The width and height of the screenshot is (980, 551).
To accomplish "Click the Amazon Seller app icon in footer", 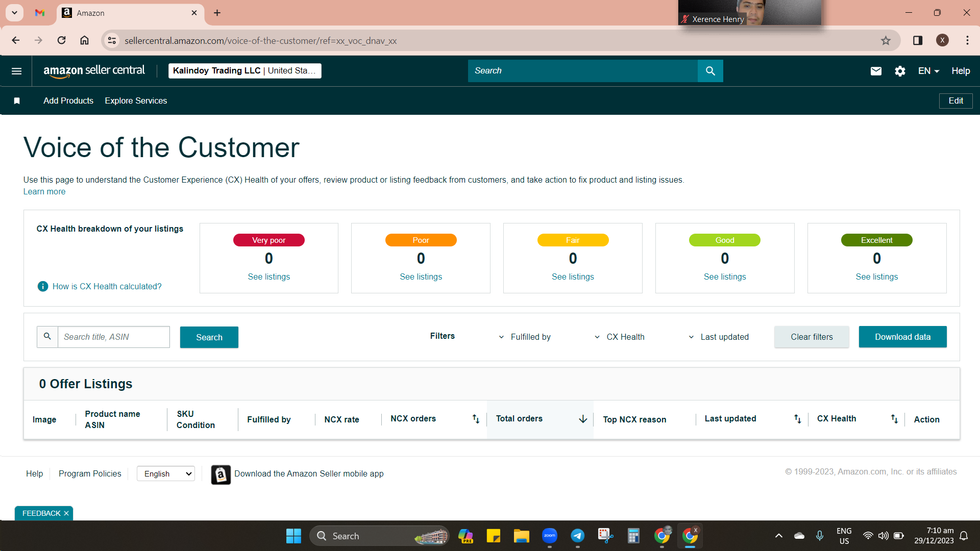I will [221, 474].
